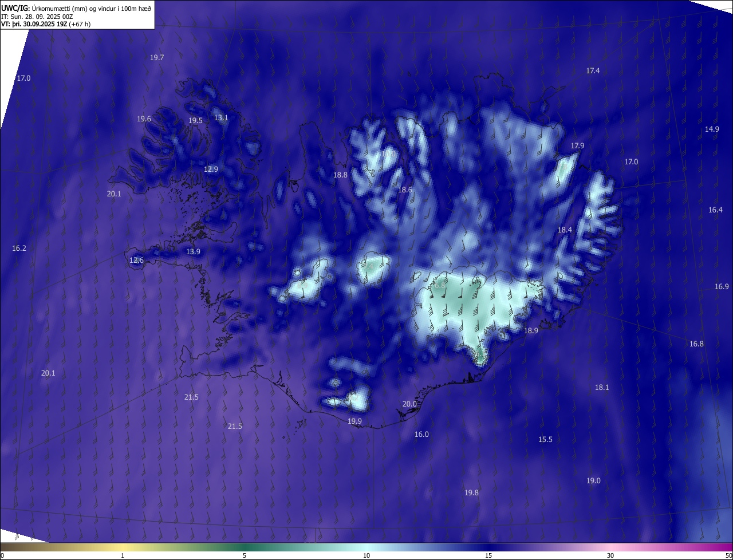Click the 19.5 value label
The height and width of the screenshot is (560, 733).
[195, 121]
